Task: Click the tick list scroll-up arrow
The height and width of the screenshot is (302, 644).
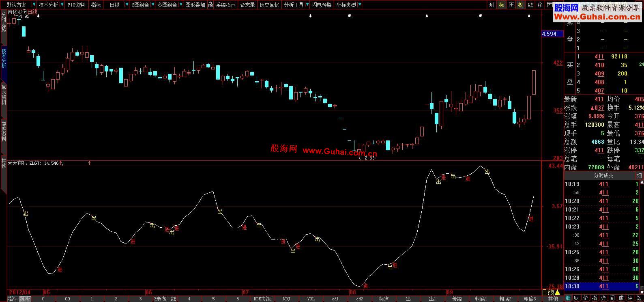Action: pyautogui.click(x=642, y=183)
